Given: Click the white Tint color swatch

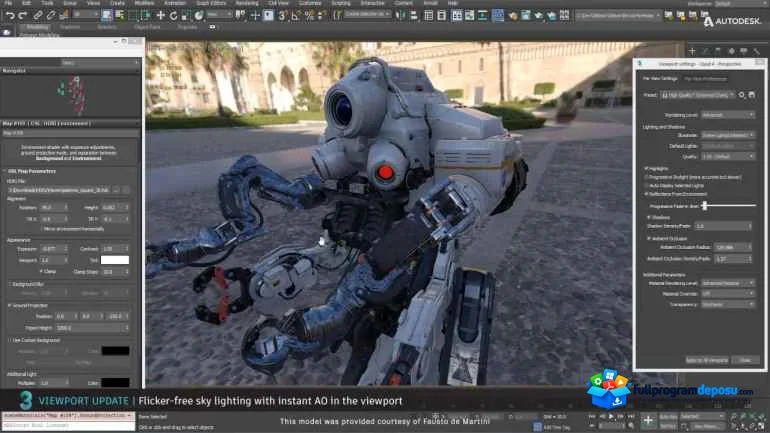Looking at the screenshot, I should [x=115, y=260].
